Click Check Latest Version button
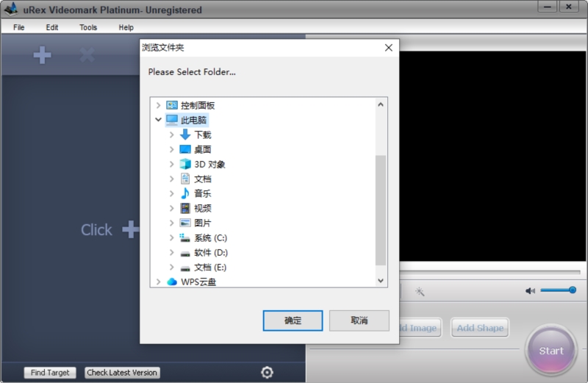The height and width of the screenshot is (383, 588). click(x=122, y=373)
